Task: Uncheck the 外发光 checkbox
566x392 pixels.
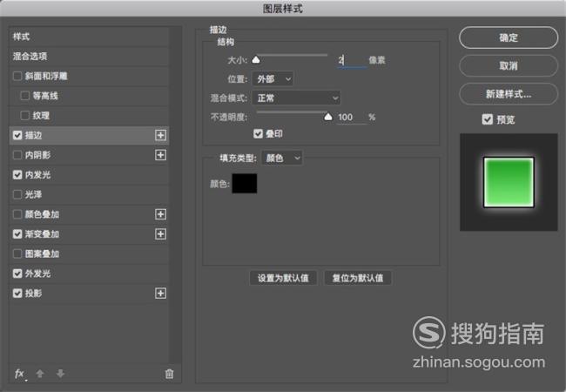Action: (x=17, y=274)
